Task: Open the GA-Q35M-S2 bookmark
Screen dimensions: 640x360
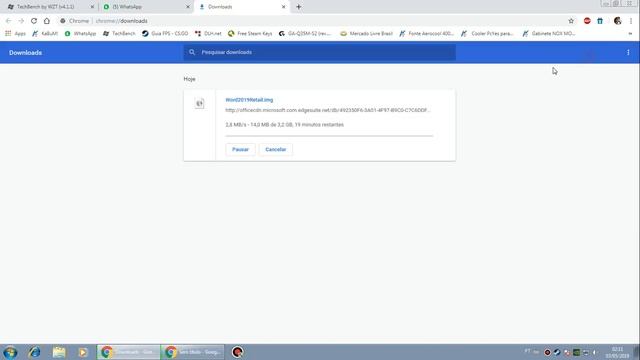Action: click(305, 33)
